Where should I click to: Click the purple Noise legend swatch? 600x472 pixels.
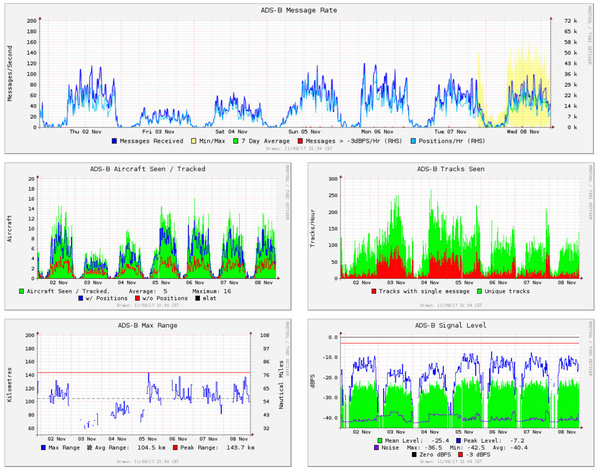[376, 448]
